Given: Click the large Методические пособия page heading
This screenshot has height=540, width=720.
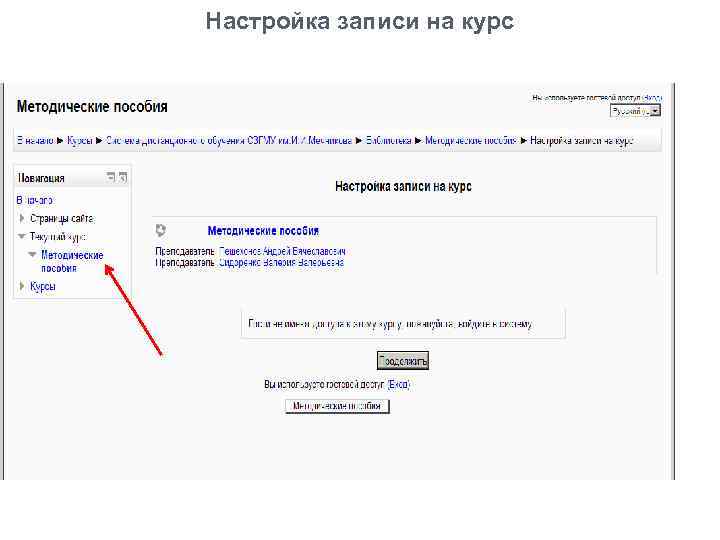Looking at the screenshot, I should (x=92, y=107).
